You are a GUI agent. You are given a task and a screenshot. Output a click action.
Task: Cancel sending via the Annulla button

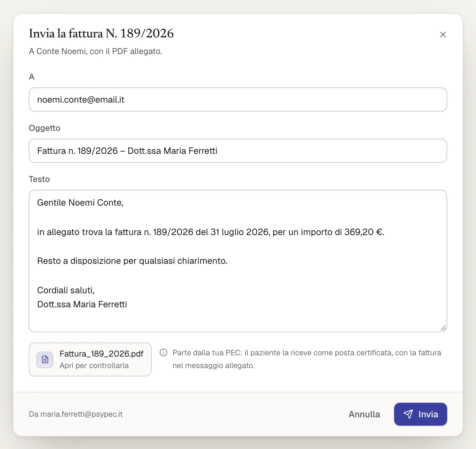pos(364,414)
